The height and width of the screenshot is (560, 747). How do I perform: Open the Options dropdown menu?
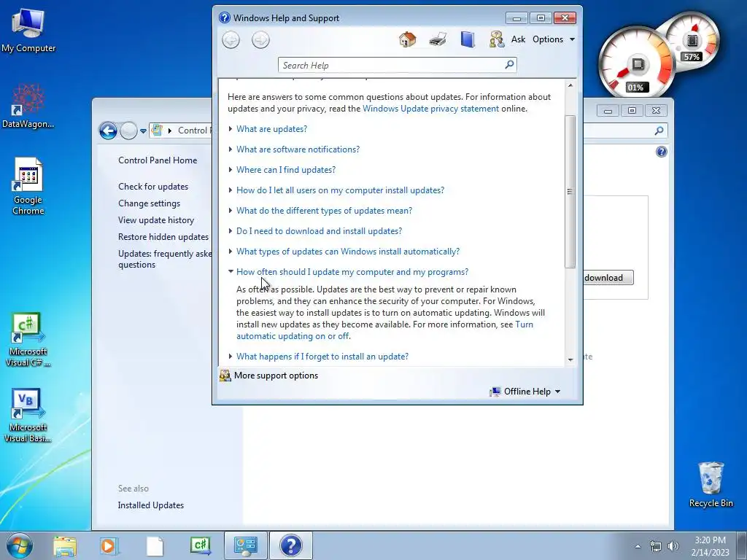point(554,39)
